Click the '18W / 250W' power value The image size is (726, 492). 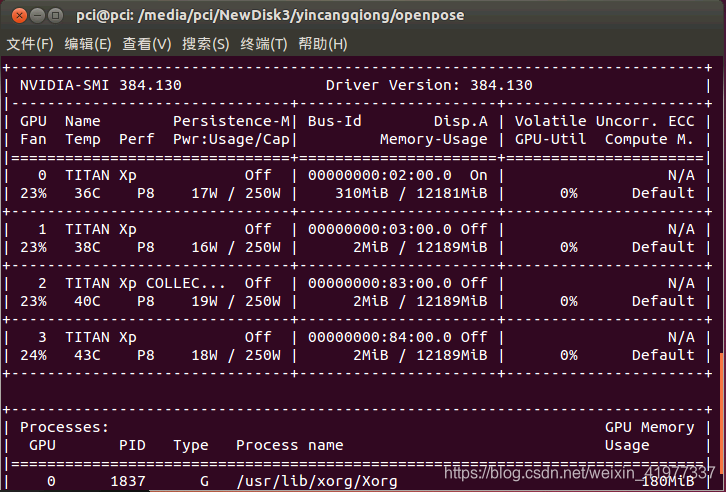[x=236, y=355]
